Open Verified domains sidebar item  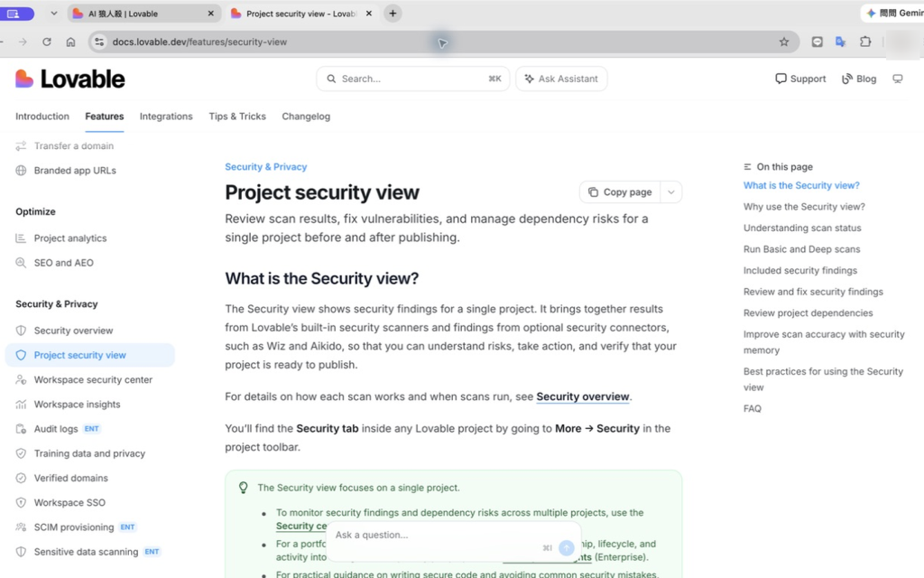(x=90, y=479)
